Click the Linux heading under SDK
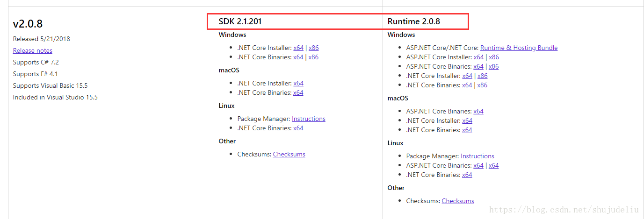The height and width of the screenshot is (219, 644). pyautogui.click(x=227, y=106)
